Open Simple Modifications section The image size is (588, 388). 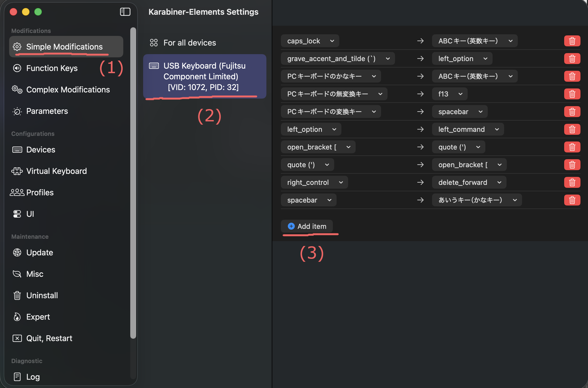[66, 47]
